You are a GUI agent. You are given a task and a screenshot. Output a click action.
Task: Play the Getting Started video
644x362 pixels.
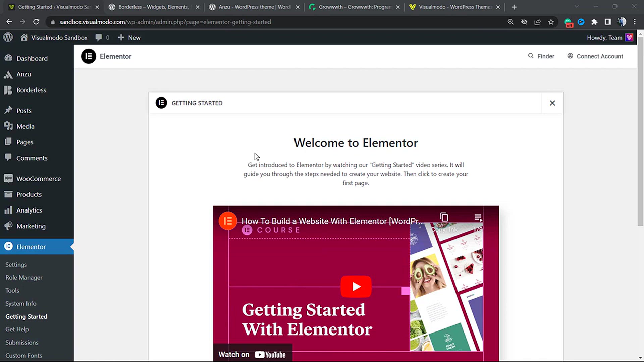356,286
